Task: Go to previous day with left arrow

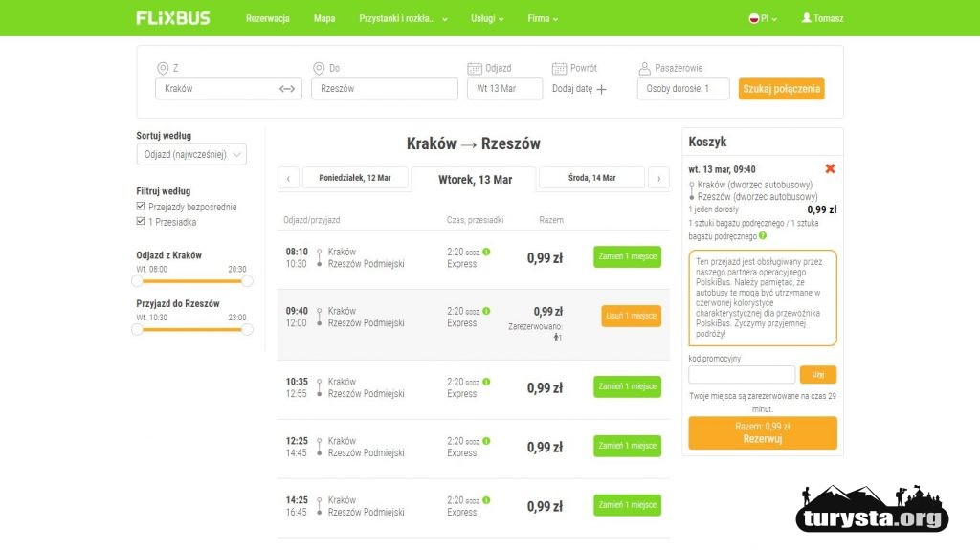Action: [288, 179]
